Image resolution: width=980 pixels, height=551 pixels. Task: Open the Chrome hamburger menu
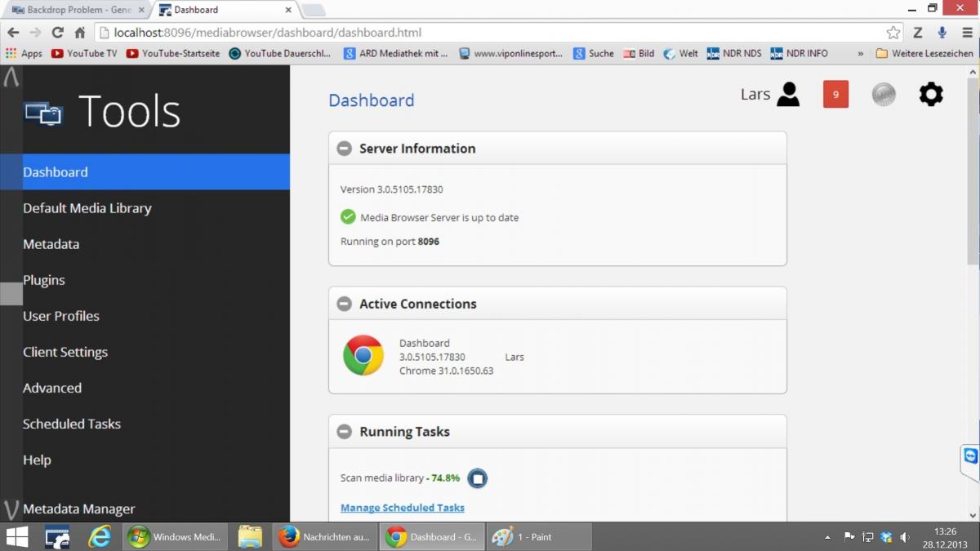click(x=965, y=33)
